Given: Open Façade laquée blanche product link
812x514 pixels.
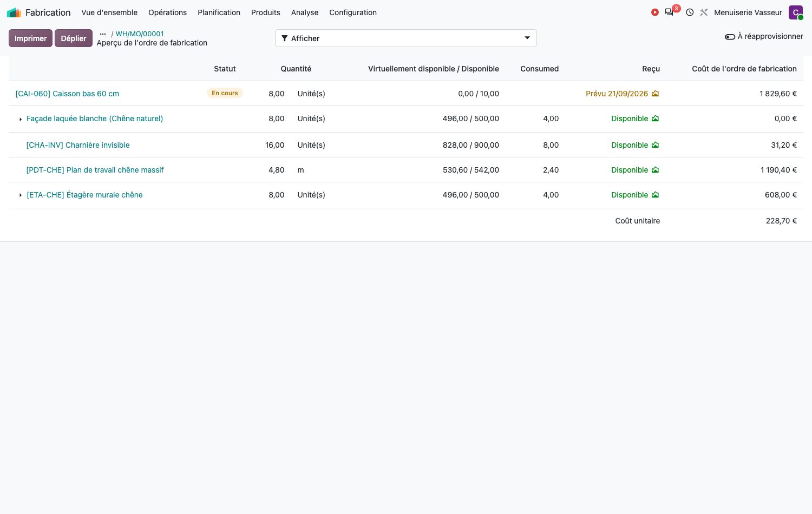Looking at the screenshot, I should pos(95,118).
